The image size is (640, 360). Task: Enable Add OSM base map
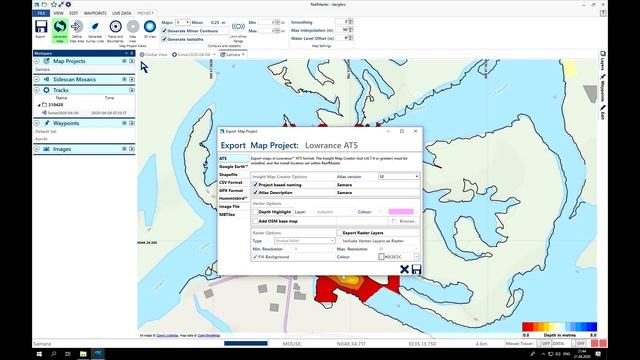coord(256,221)
